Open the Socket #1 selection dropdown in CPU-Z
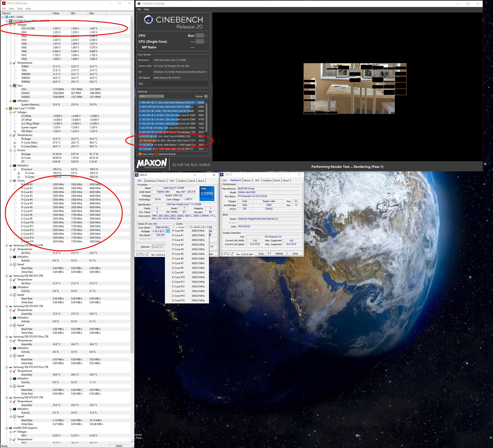 click(x=159, y=247)
